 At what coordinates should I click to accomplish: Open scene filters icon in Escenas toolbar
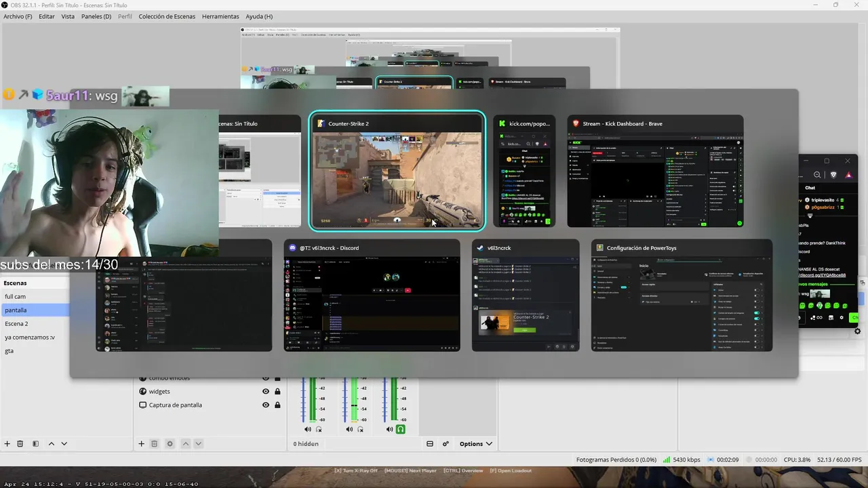tap(35, 444)
